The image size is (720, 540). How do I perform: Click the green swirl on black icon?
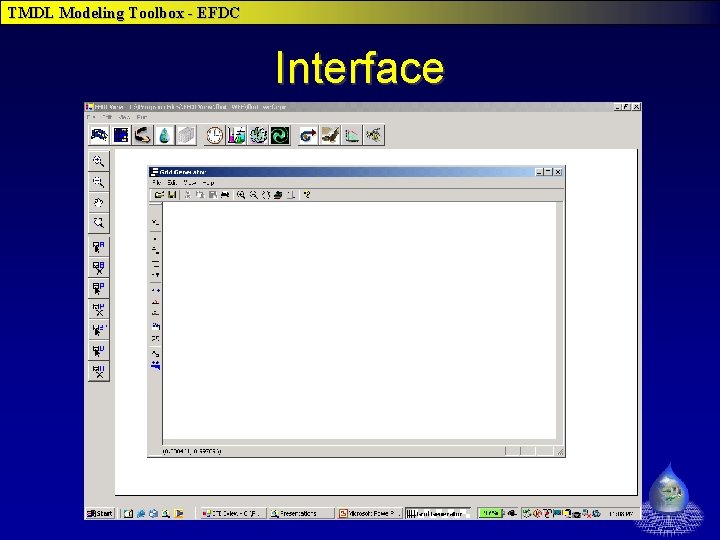(280, 135)
